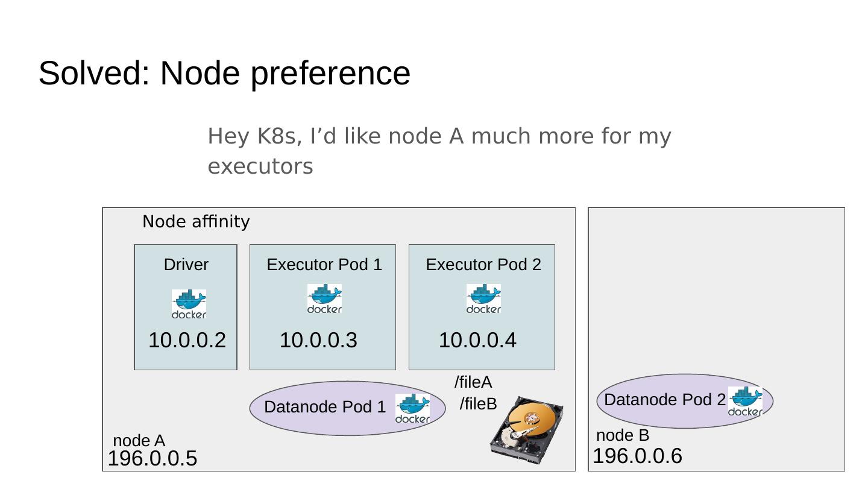Image resolution: width=868 pixels, height=489 pixels.
Task: Click the Docker icon beside Datanode Pod 1
Action: point(412,409)
